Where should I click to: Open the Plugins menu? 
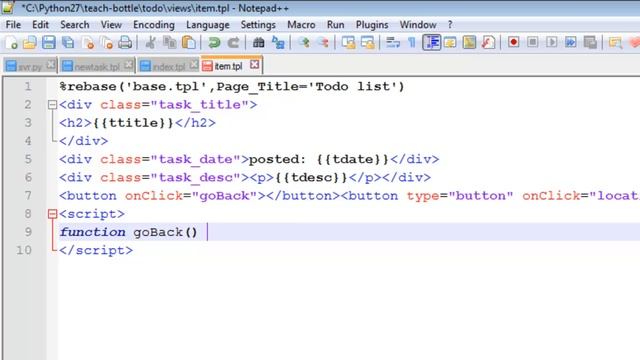pyautogui.click(x=372, y=25)
